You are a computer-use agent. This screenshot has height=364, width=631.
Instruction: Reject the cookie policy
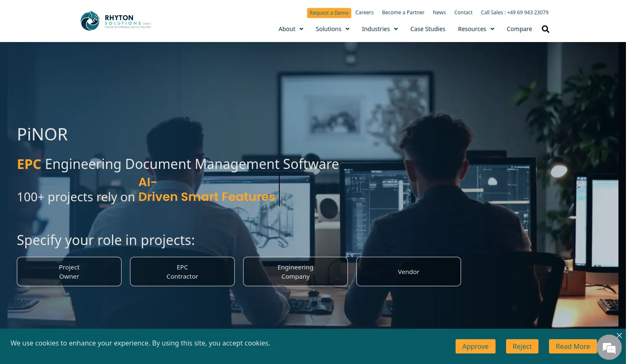(x=522, y=346)
